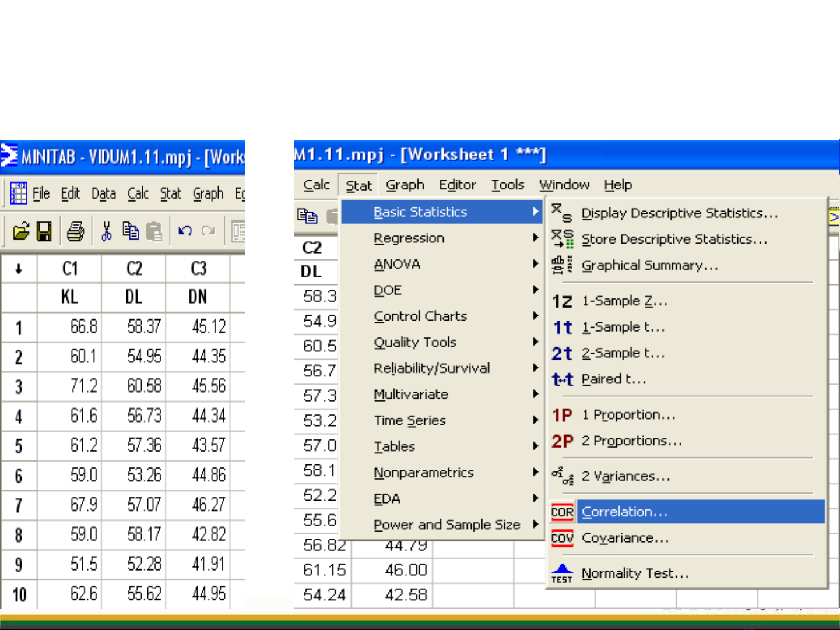
Task: Click the Cut scissors icon
Action: pyautogui.click(x=106, y=231)
